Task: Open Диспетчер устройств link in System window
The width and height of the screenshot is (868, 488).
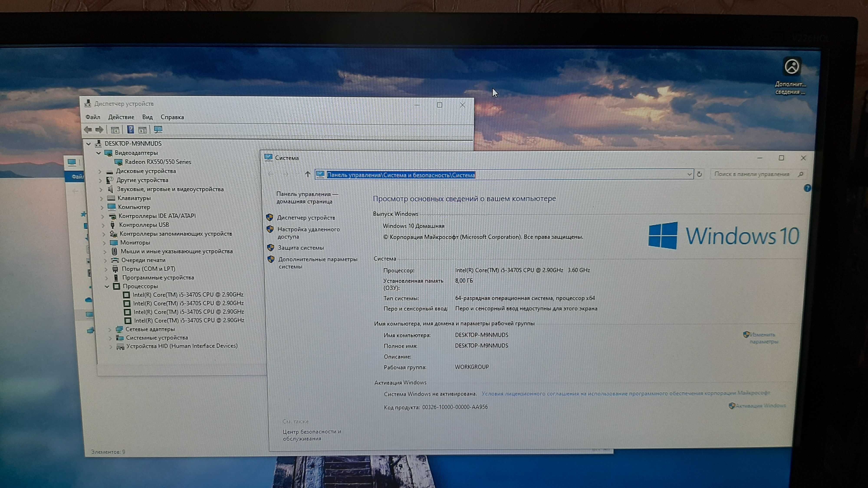Action: coord(306,218)
